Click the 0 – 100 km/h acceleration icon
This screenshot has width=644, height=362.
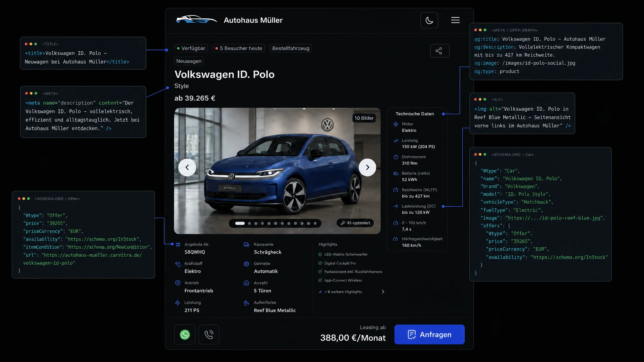396,223
